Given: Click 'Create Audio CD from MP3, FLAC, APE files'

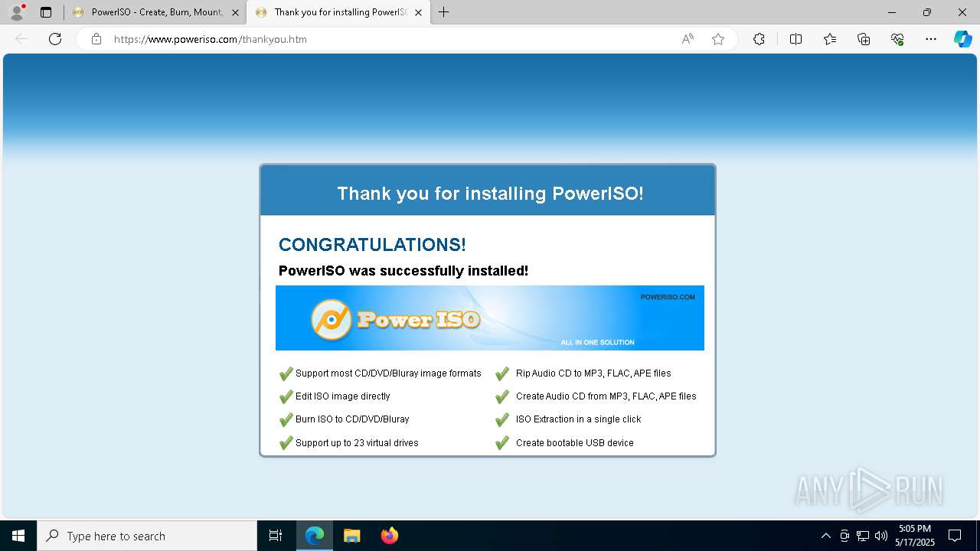Looking at the screenshot, I should pos(606,396).
